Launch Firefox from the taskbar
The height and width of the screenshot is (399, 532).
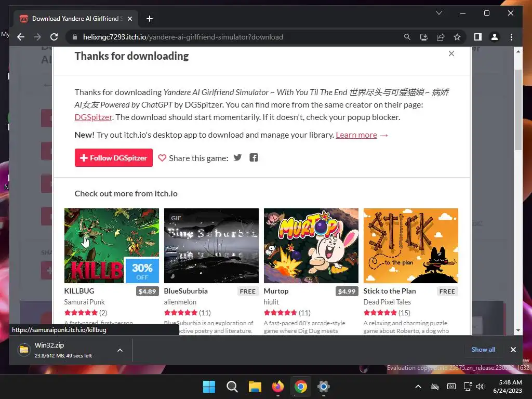278,387
